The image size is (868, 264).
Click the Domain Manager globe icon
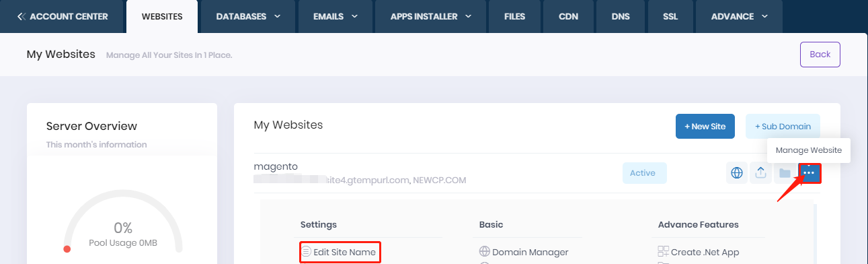click(484, 252)
